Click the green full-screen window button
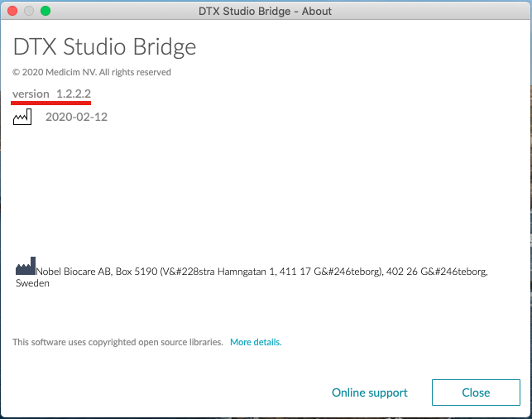532x419 pixels. pos(46,11)
